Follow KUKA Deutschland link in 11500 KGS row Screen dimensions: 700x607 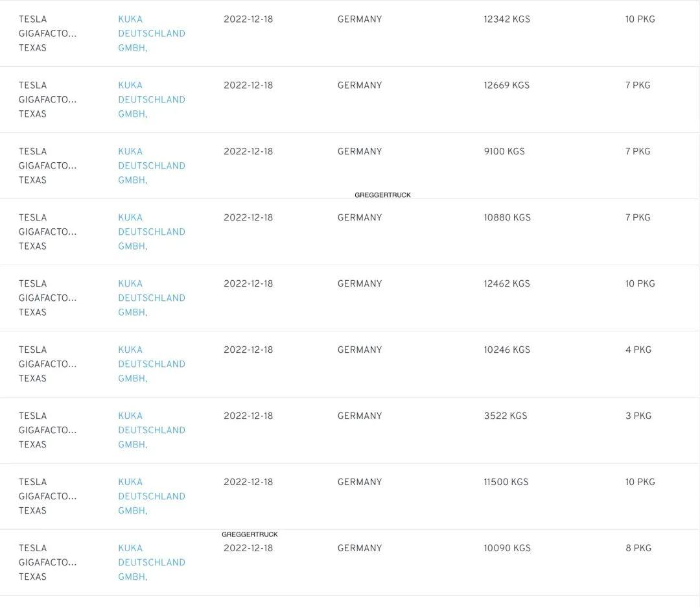(151, 497)
